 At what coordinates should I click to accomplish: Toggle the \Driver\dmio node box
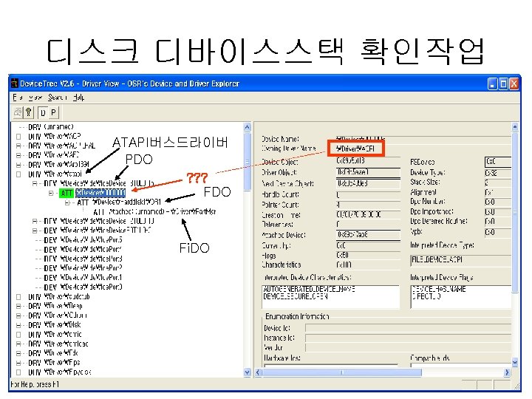point(18,335)
